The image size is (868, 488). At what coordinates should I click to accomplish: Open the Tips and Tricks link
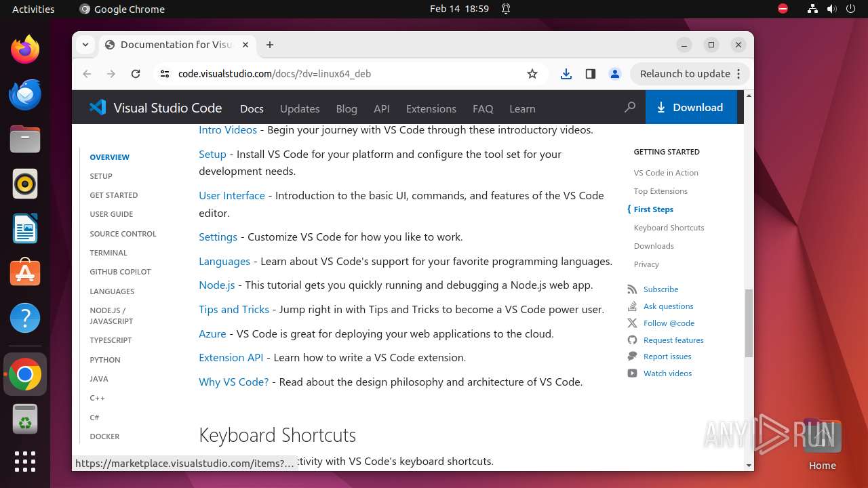(234, 309)
